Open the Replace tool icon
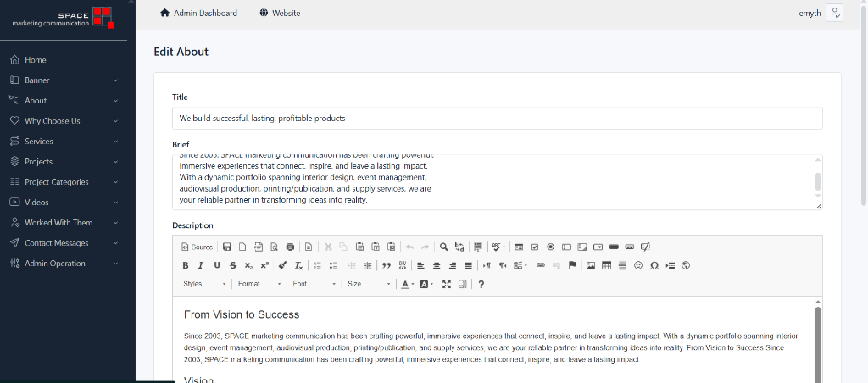Screen dimensions: 868x383 (x=459, y=247)
